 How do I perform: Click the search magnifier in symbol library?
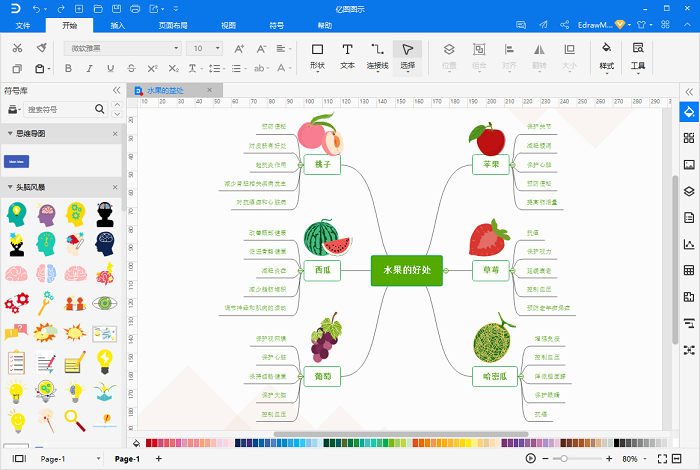click(113, 109)
